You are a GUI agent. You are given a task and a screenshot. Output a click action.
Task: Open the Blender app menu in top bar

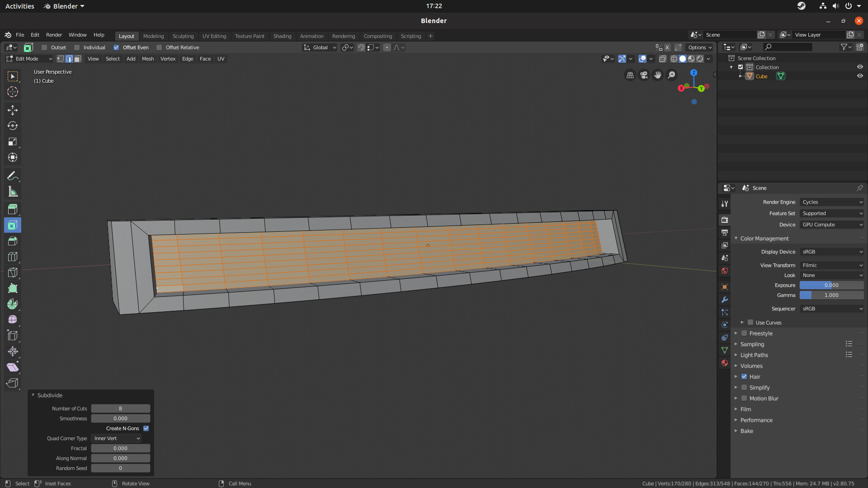click(x=65, y=6)
